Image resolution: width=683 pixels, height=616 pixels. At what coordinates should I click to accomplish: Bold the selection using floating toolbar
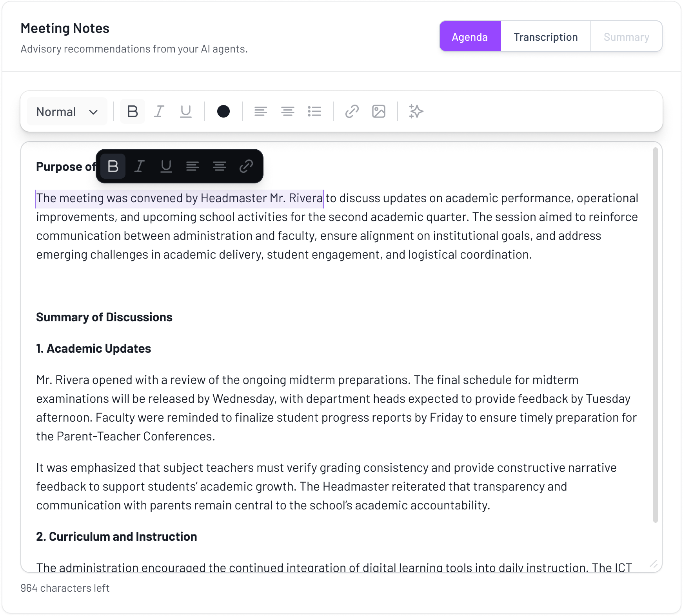pos(113,167)
